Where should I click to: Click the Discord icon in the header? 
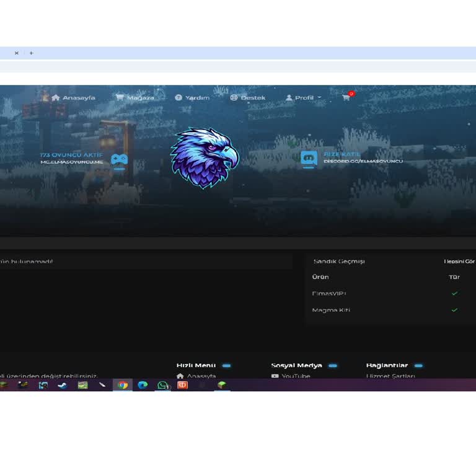click(x=309, y=158)
